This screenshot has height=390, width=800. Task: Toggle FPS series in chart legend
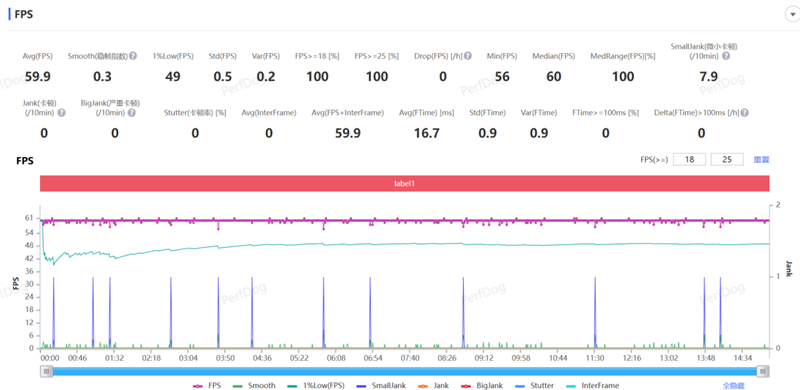pos(207,386)
